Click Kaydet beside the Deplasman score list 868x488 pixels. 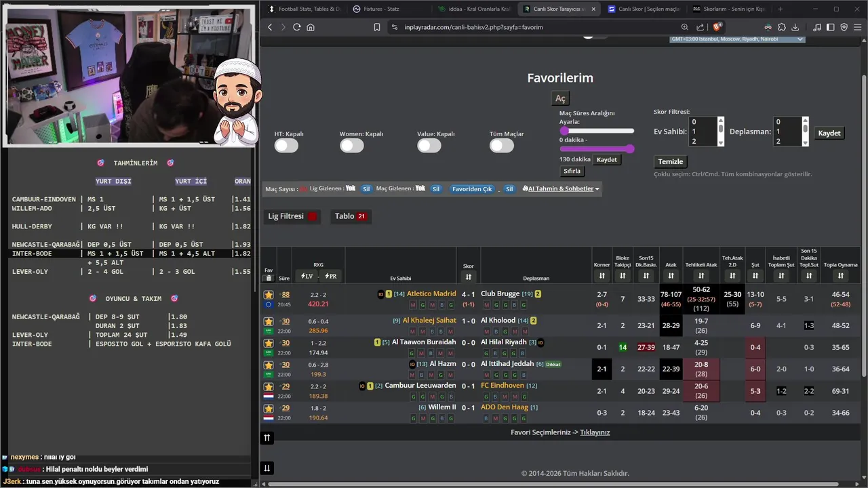click(x=829, y=133)
